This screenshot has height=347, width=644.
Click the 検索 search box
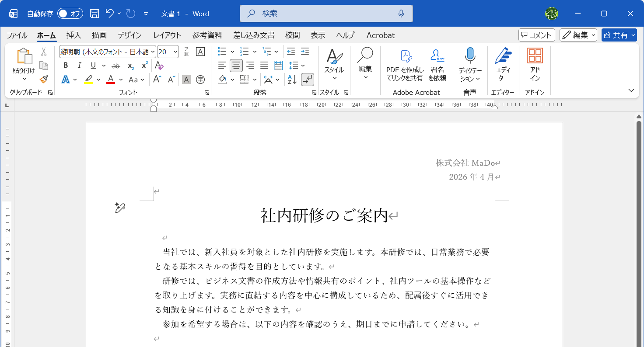(x=326, y=13)
